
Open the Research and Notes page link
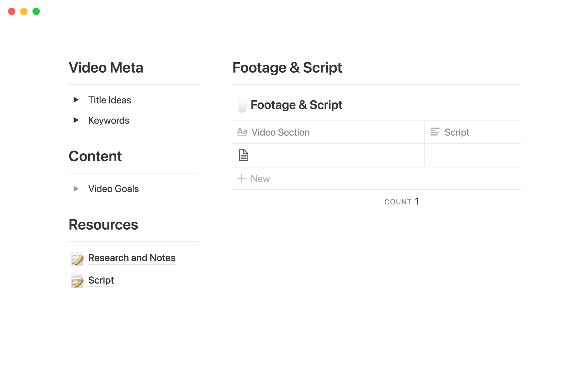[132, 258]
